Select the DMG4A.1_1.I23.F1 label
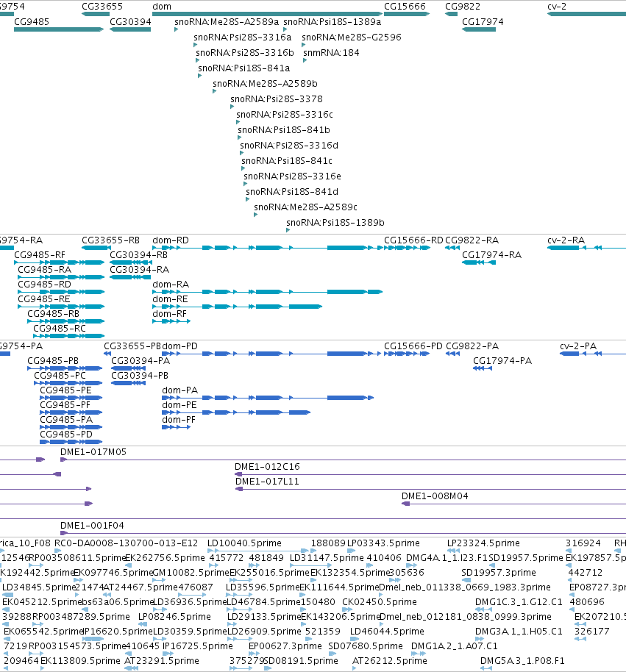This screenshot has width=626, height=672. click(x=447, y=558)
